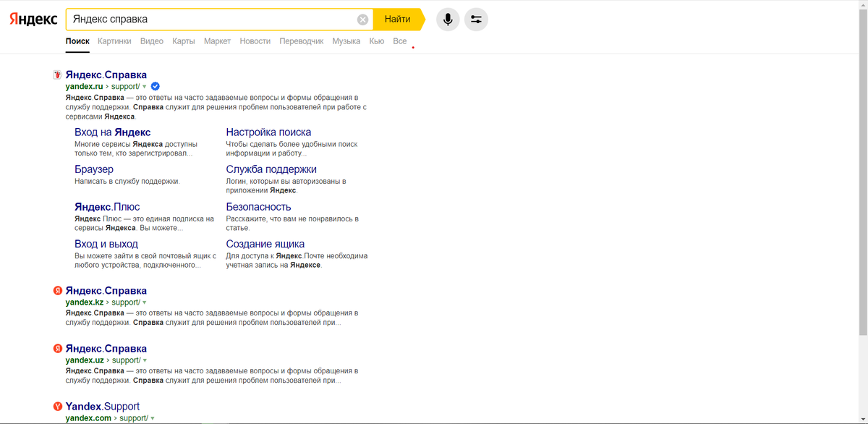Open the Все services menu
This screenshot has width=868, height=424.
(x=400, y=41)
